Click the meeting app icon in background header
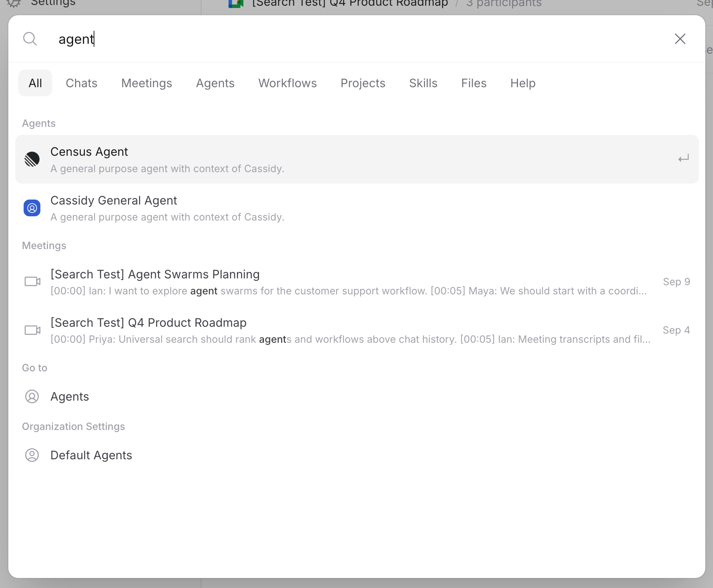713x588 pixels. pyautogui.click(x=236, y=3)
